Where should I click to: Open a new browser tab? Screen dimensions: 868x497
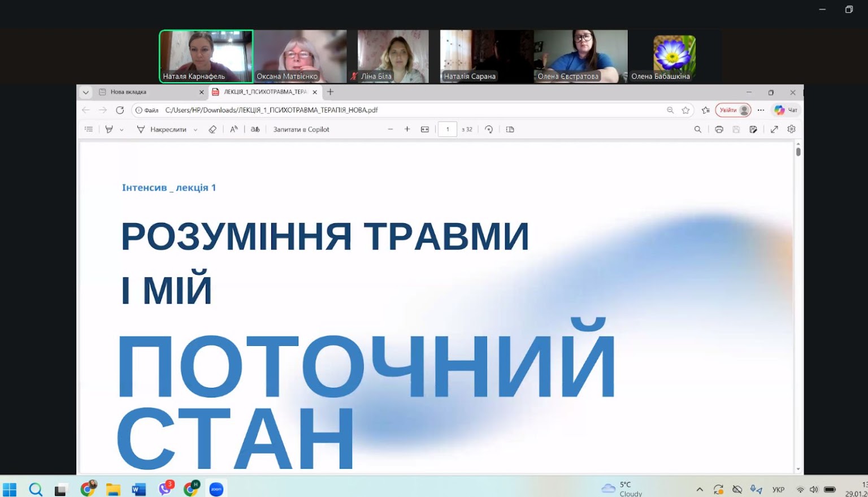pyautogui.click(x=331, y=92)
